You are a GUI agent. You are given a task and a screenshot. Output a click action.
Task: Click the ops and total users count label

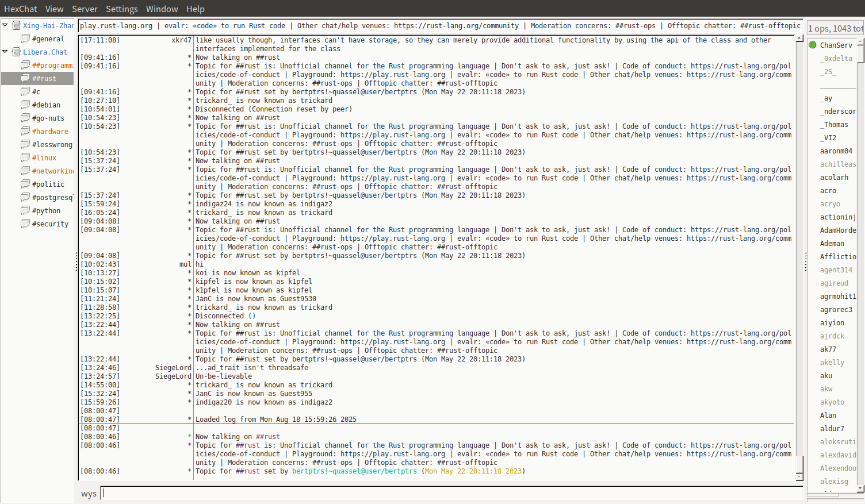(x=836, y=29)
